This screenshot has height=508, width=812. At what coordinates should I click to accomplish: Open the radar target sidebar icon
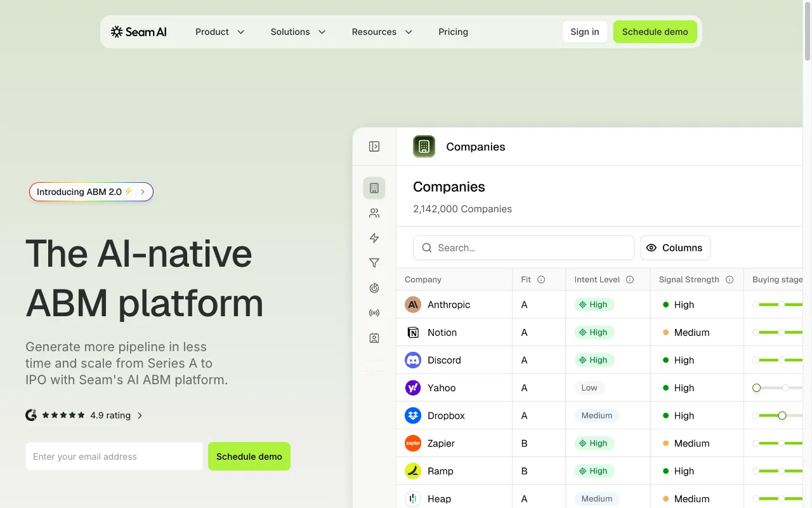coord(374,288)
